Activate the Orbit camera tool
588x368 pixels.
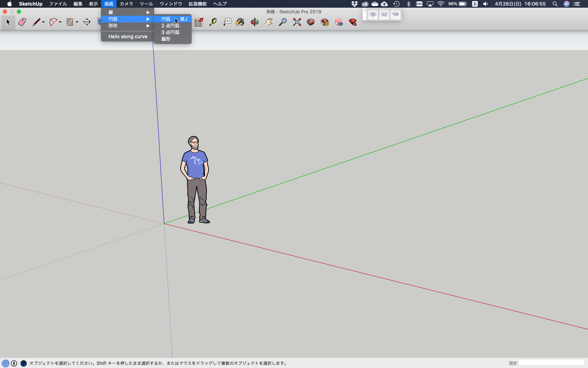(255, 22)
